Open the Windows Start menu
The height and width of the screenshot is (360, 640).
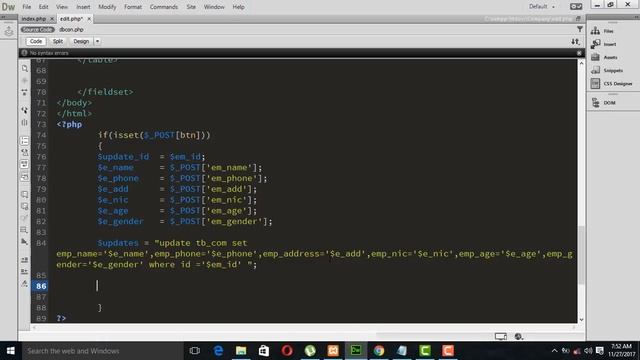(11, 351)
